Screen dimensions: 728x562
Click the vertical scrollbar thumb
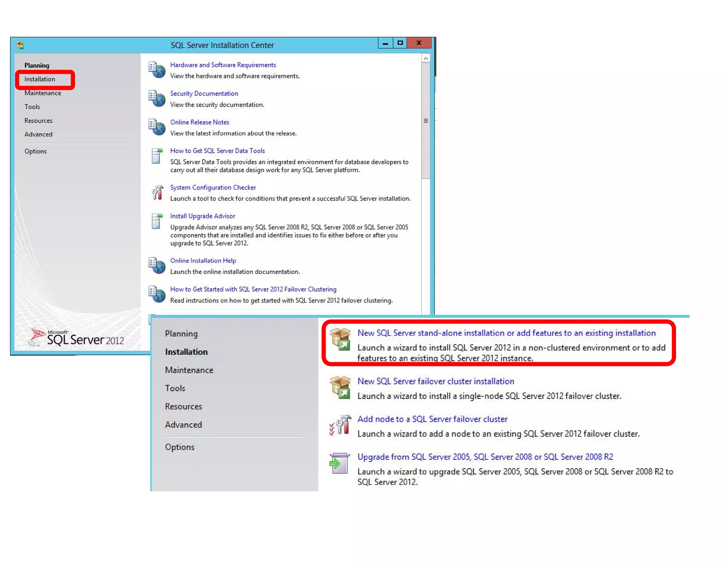click(x=425, y=121)
